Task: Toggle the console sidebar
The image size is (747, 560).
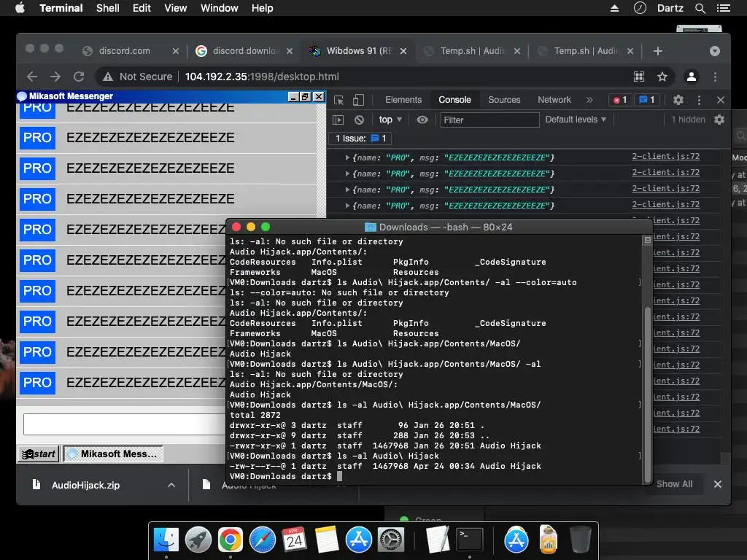Action: point(338,120)
